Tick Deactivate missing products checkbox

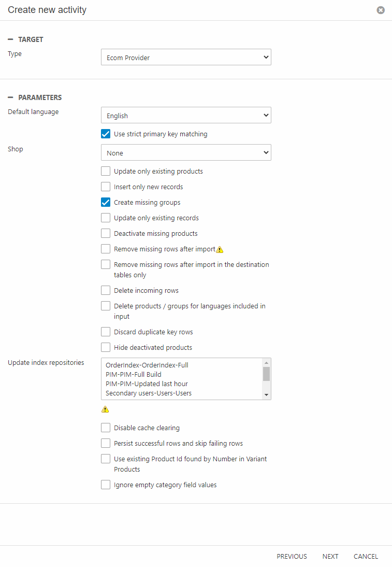(x=106, y=234)
